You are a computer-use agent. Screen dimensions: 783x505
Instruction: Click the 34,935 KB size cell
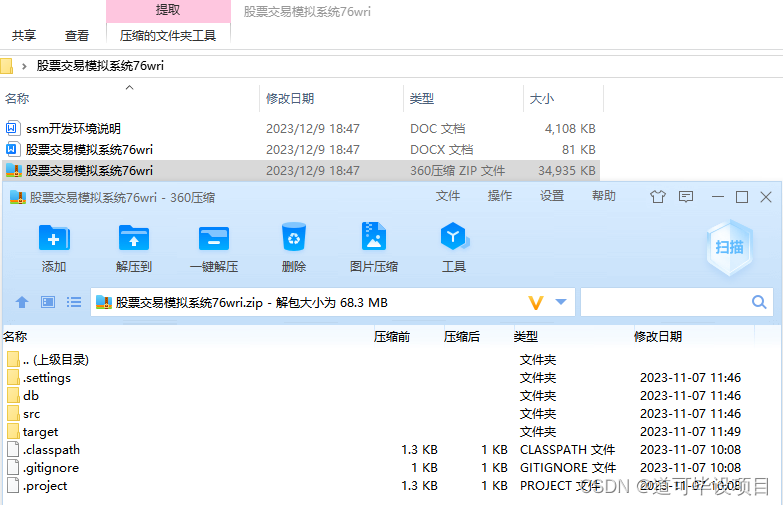pyautogui.click(x=567, y=170)
